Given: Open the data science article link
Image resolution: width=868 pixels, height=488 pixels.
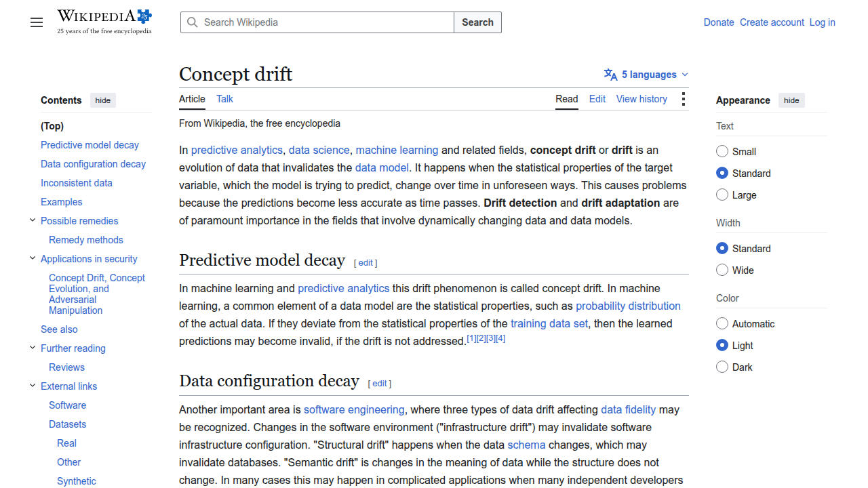Looking at the screenshot, I should click(x=319, y=150).
